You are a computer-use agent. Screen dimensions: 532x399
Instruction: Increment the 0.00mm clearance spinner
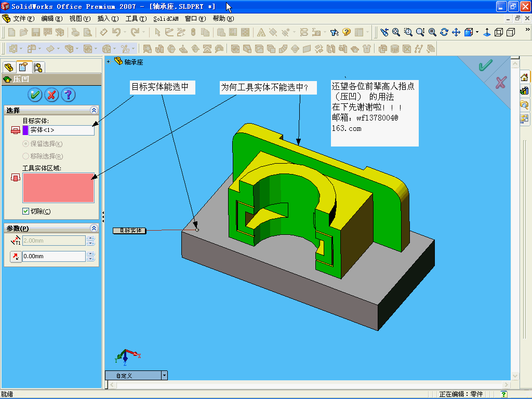[90, 254]
